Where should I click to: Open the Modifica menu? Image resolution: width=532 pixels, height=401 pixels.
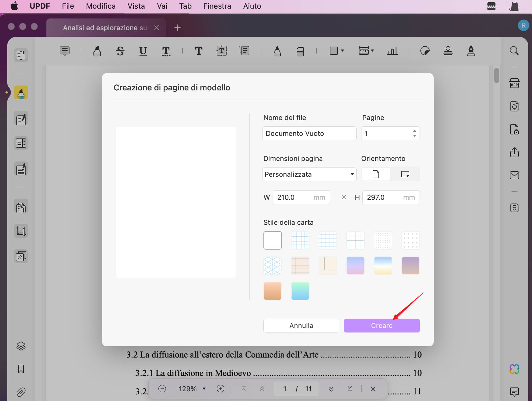click(x=101, y=6)
